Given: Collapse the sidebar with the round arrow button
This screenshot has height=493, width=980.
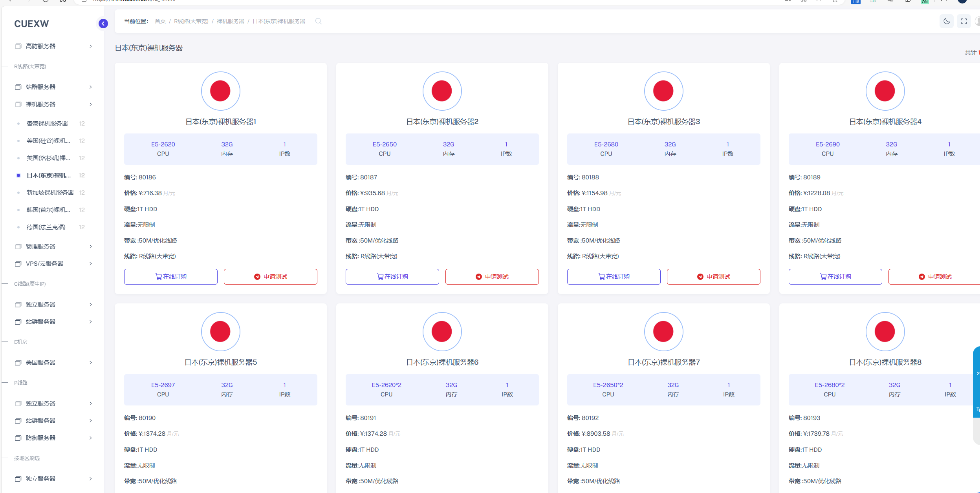Looking at the screenshot, I should pos(103,24).
